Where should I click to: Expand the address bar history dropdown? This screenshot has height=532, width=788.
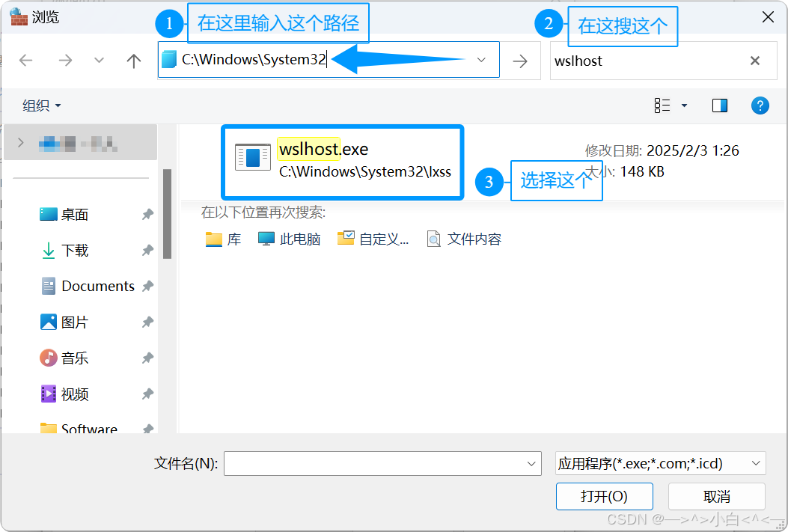[x=481, y=60]
